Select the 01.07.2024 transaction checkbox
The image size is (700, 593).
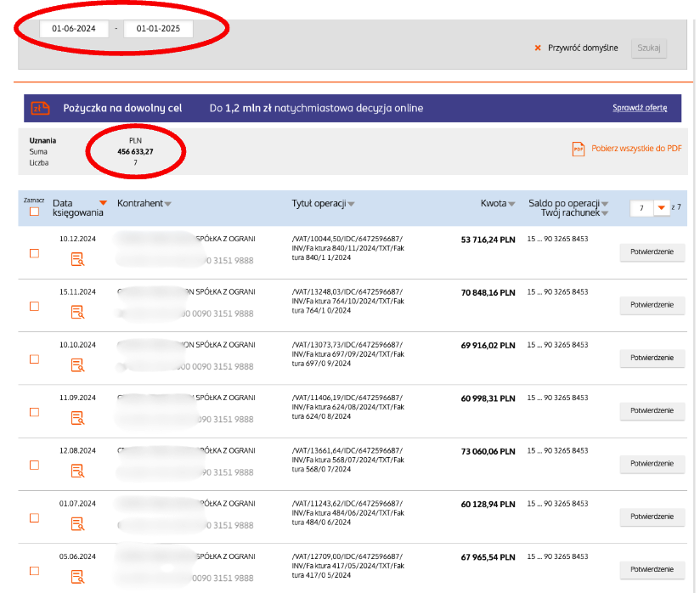[x=34, y=518]
